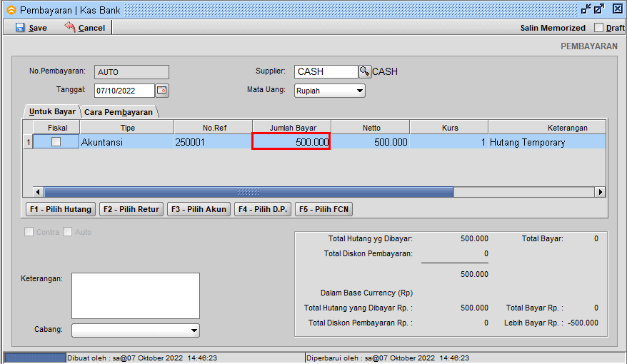Click the app logo in title bar
The height and width of the screenshot is (364, 627).
point(11,10)
